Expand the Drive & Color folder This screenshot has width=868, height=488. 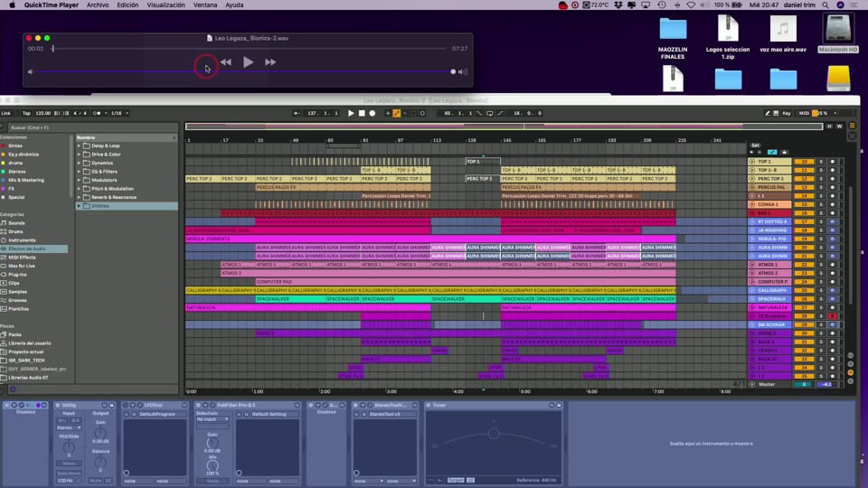point(80,155)
